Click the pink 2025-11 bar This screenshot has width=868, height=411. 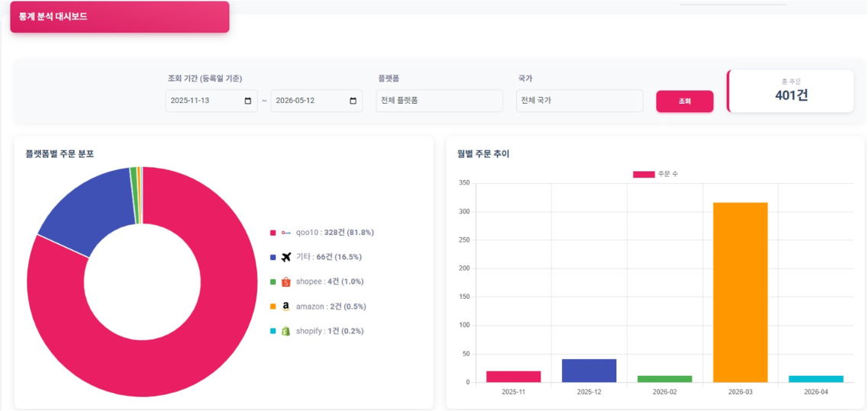[514, 377]
